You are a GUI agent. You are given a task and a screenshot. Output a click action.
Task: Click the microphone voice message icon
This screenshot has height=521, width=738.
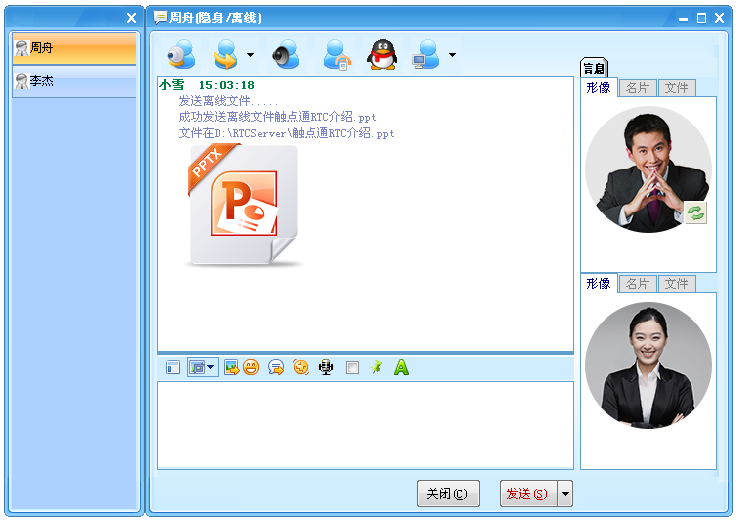coord(325,368)
